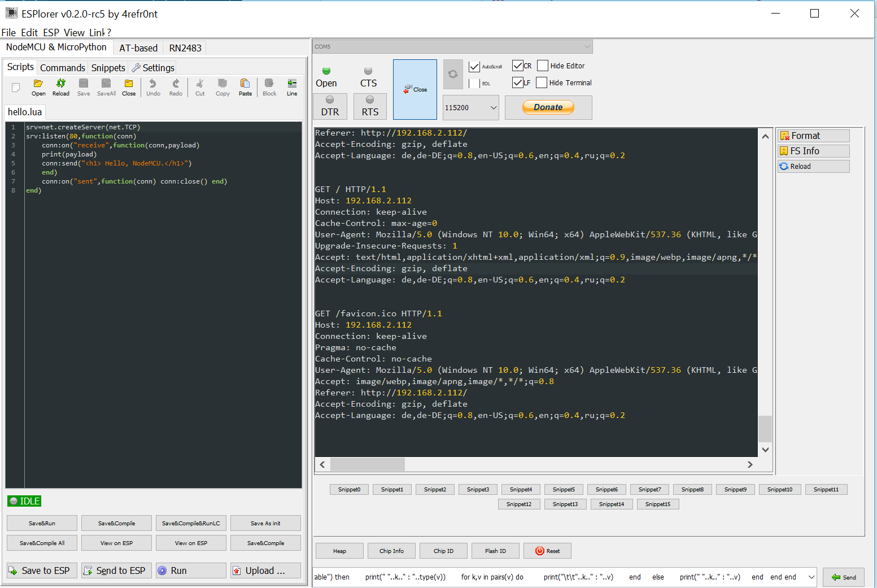Open the View menu
The height and width of the screenshot is (588, 877).
[x=74, y=32]
